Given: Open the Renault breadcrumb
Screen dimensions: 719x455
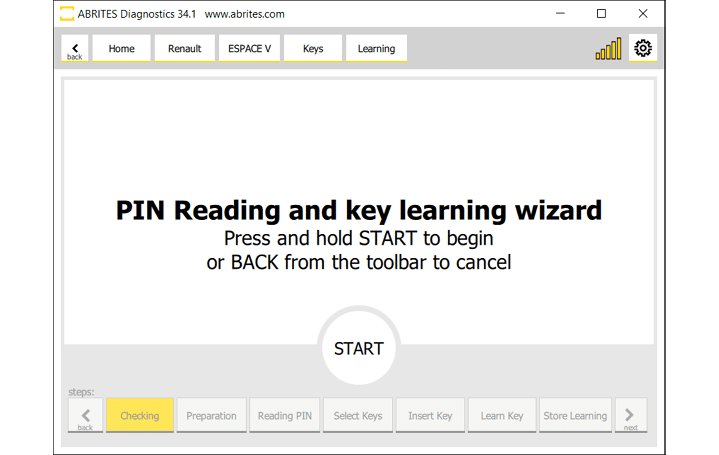Looking at the screenshot, I should [x=184, y=48].
